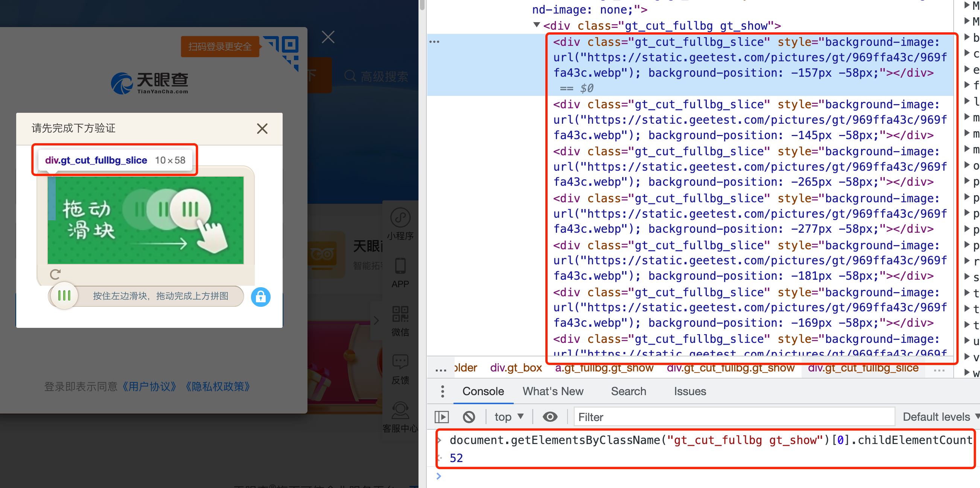Close the verification popup
Viewport: 980px width, 488px height.
pos(262,129)
